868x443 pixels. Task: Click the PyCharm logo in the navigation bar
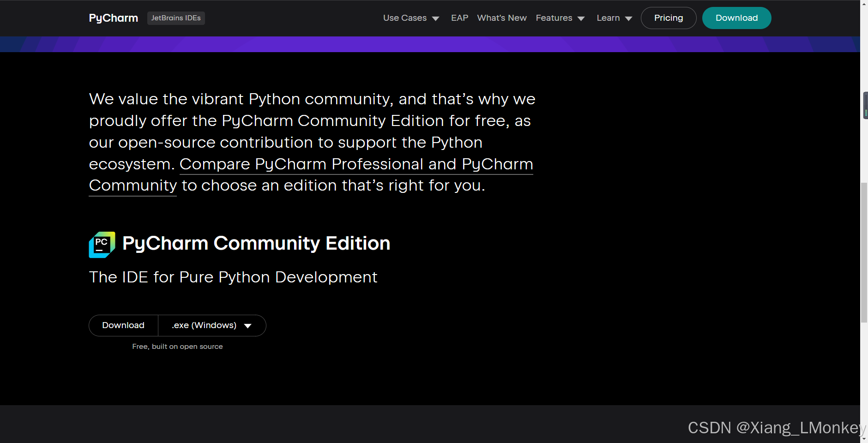113,18
